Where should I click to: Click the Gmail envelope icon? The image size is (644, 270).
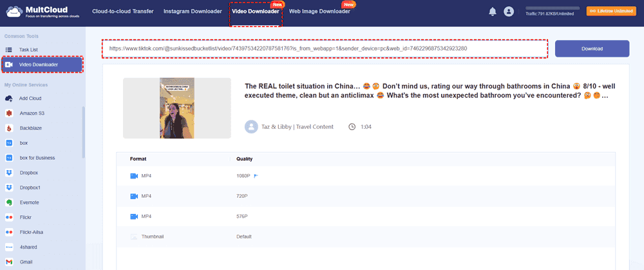[x=8, y=262]
